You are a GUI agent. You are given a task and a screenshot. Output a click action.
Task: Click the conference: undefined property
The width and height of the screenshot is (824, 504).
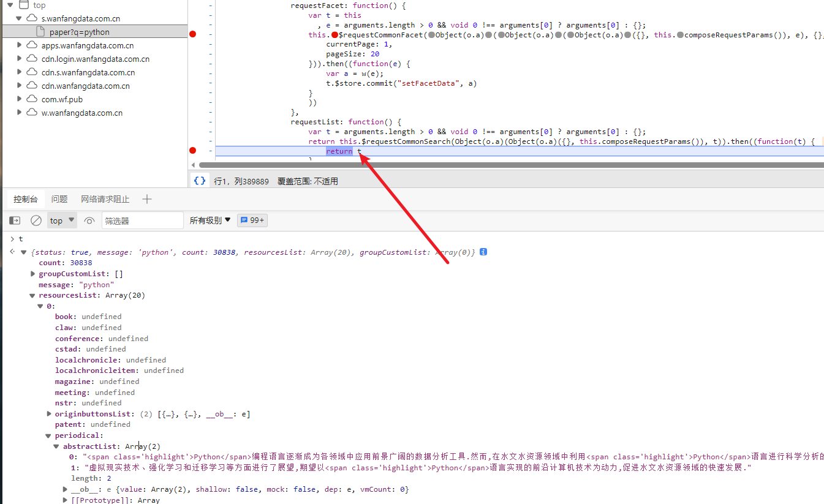102,339
